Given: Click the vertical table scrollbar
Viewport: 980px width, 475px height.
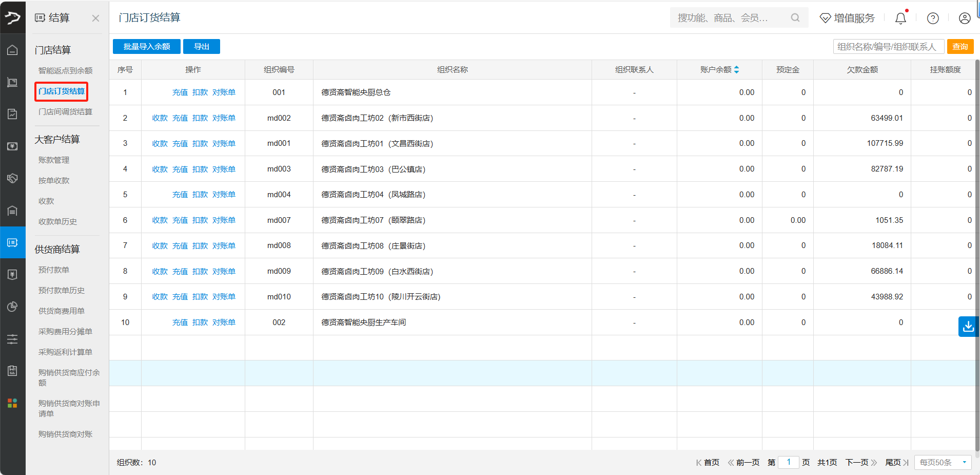Looking at the screenshot, I should pos(977,257).
